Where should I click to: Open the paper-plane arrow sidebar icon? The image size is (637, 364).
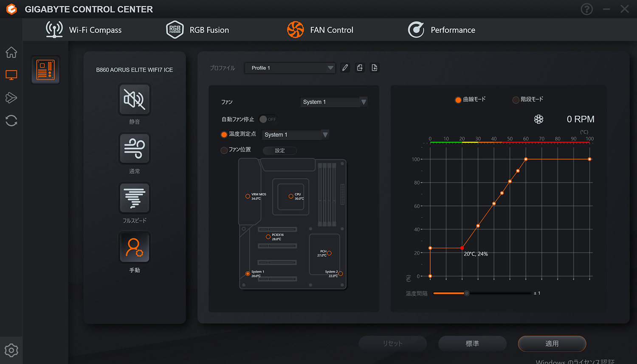pos(11,98)
